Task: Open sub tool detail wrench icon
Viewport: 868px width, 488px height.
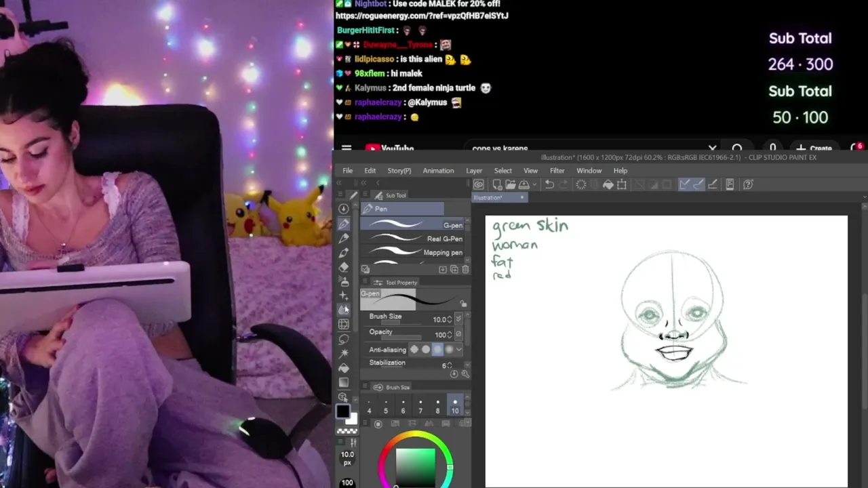Action: point(466,374)
